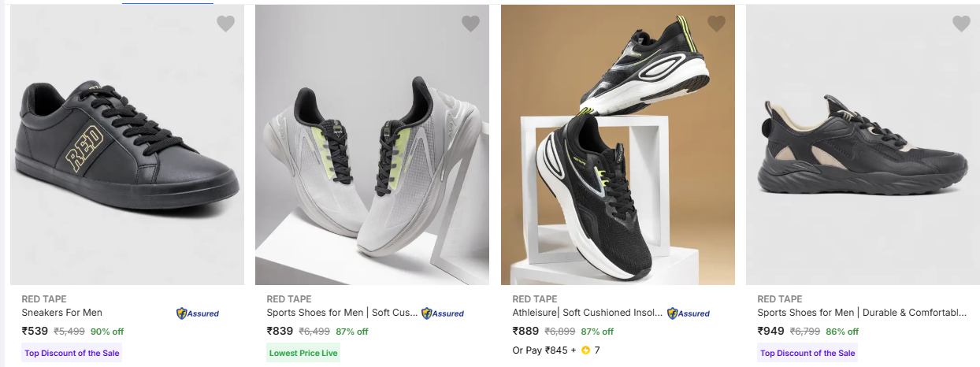
Task: Toggle heart icon on ₹949 sports shoes
Action: (961, 24)
